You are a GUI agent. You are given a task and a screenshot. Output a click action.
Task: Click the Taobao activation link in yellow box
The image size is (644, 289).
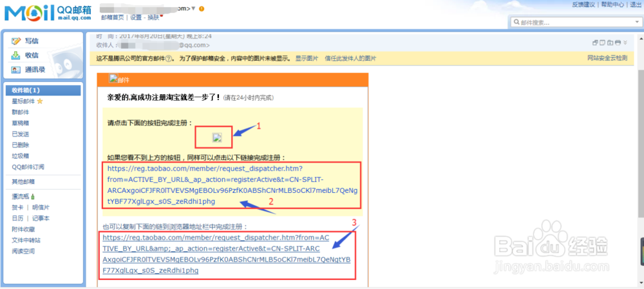232,185
